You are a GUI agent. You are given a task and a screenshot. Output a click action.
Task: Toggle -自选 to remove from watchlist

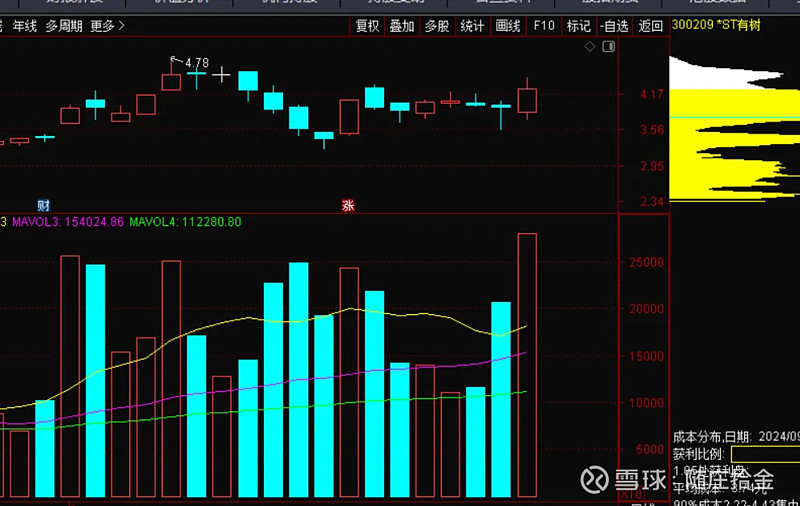pos(614,26)
